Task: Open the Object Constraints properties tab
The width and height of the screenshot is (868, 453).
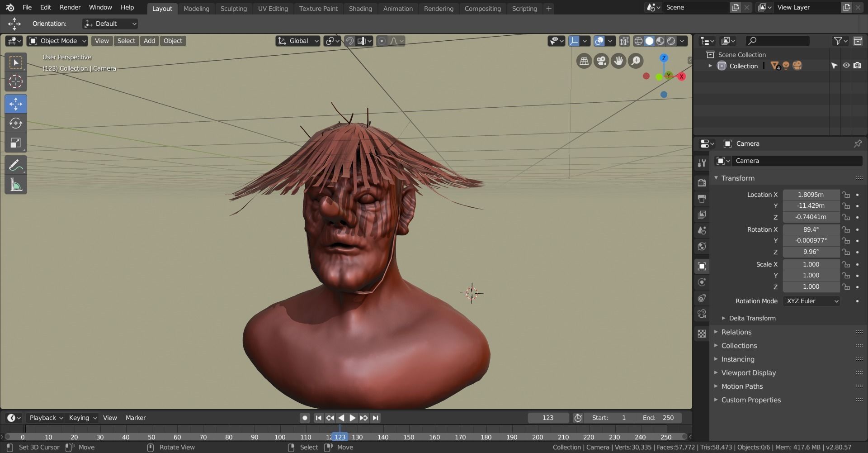Action: pyautogui.click(x=702, y=298)
